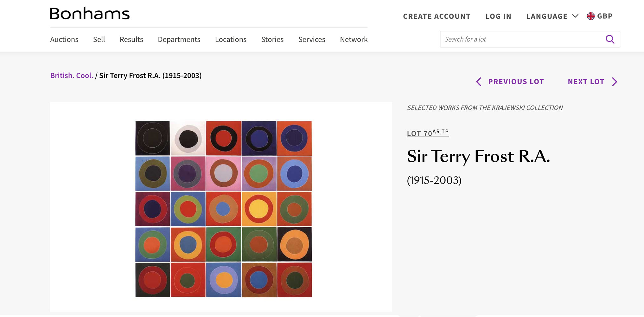Click the right chevron after Next Lot
Screen dimensions: 644x317
(x=615, y=82)
